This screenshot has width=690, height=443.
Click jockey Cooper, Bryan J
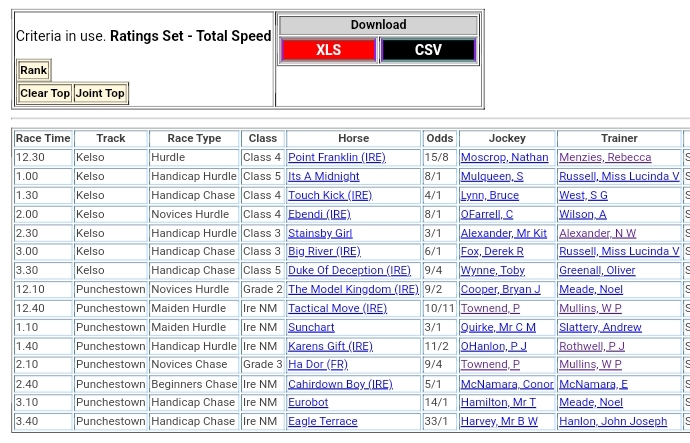click(x=500, y=290)
